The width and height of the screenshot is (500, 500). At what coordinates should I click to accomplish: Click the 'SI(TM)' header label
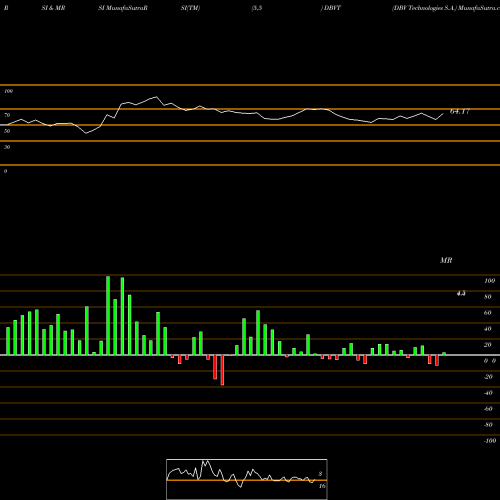(x=190, y=8)
